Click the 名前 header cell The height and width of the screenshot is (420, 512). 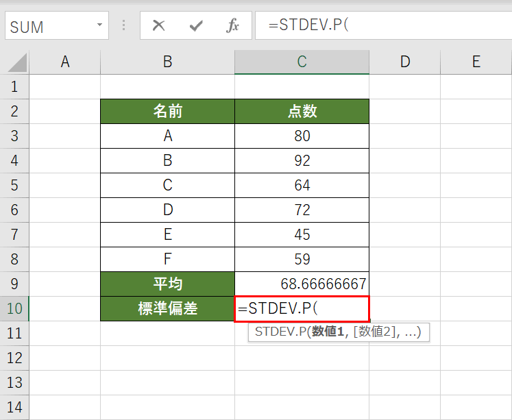167,111
